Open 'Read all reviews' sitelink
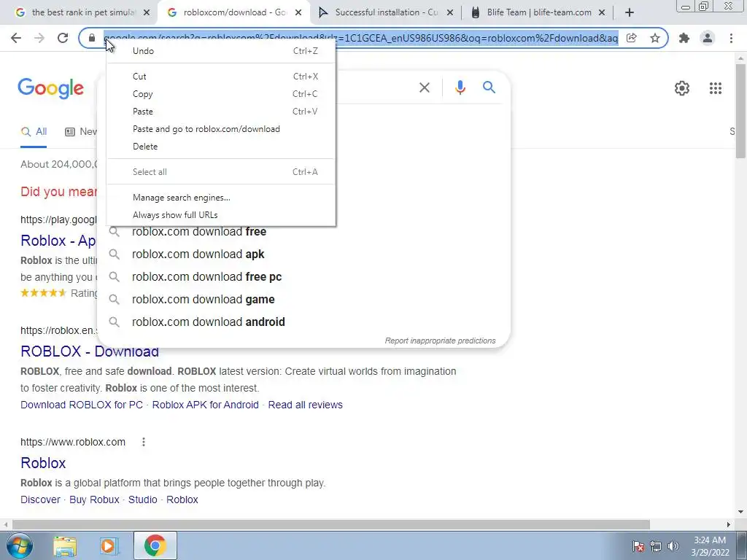The width and height of the screenshot is (747, 560). click(306, 405)
